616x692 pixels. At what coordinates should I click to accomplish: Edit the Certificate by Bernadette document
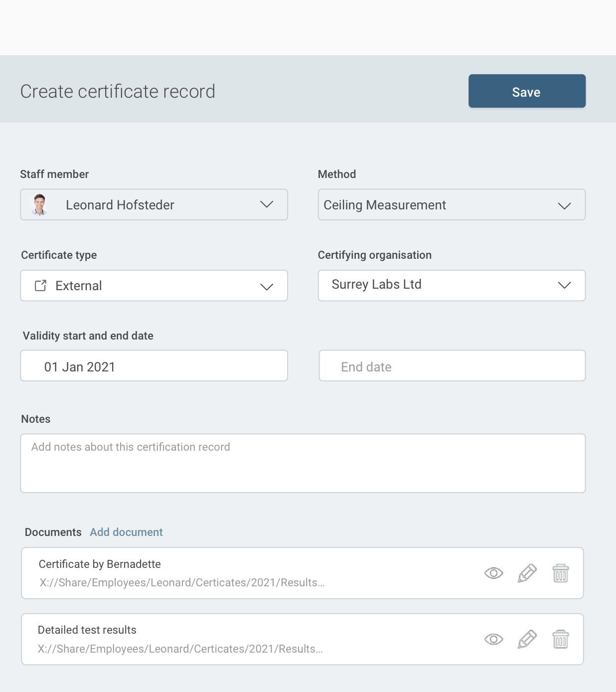click(527, 573)
